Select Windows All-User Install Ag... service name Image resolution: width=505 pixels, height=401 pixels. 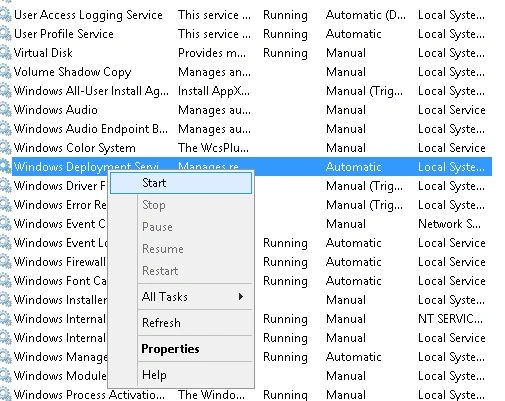pos(91,91)
